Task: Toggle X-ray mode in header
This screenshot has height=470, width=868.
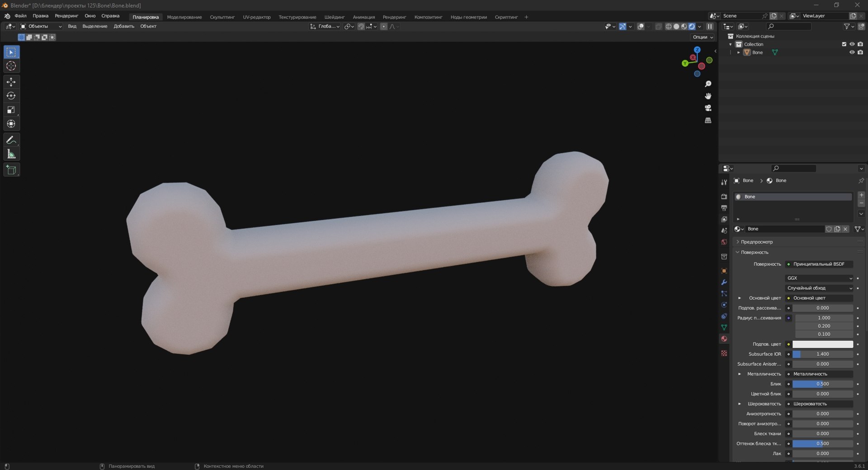Action: point(659,27)
